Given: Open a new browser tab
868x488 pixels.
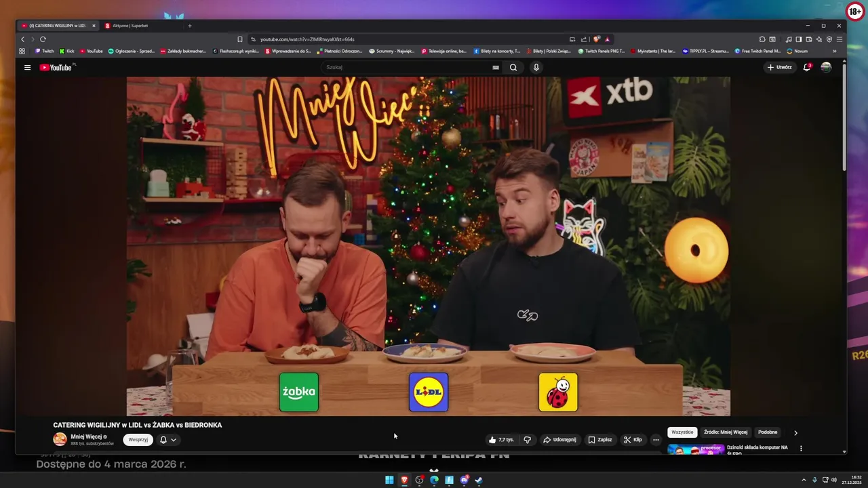Looking at the screenshot, I should tap(190, 26).
